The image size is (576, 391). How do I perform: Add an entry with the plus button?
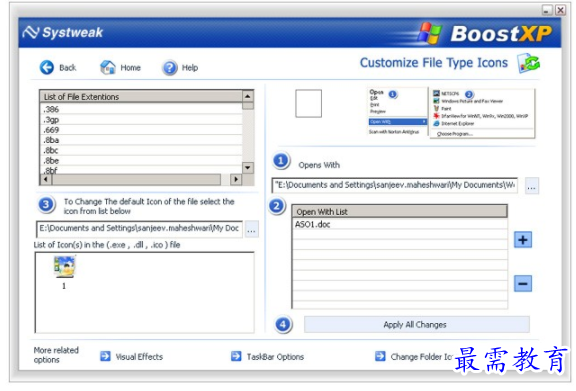(x=523, y=240)
